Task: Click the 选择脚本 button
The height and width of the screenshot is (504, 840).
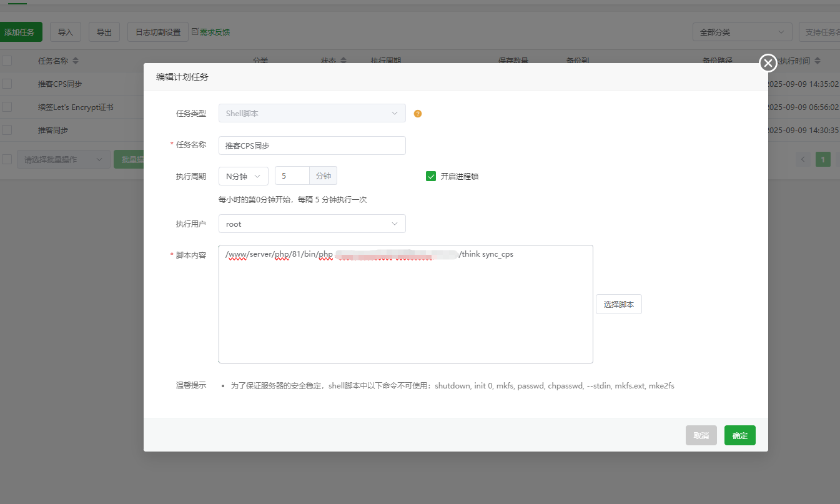Action: [x=618, y=304]
